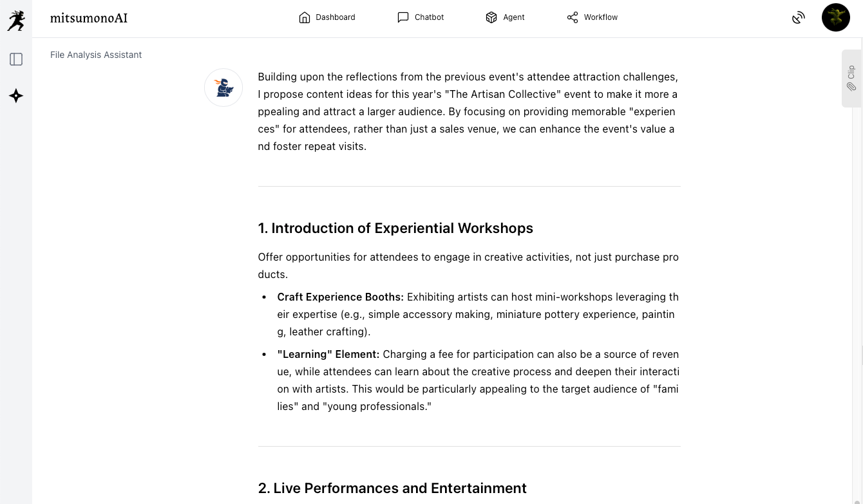The image size is (863, 504).
Task: Click the running ninja logo icon
Action: (16, 20)
